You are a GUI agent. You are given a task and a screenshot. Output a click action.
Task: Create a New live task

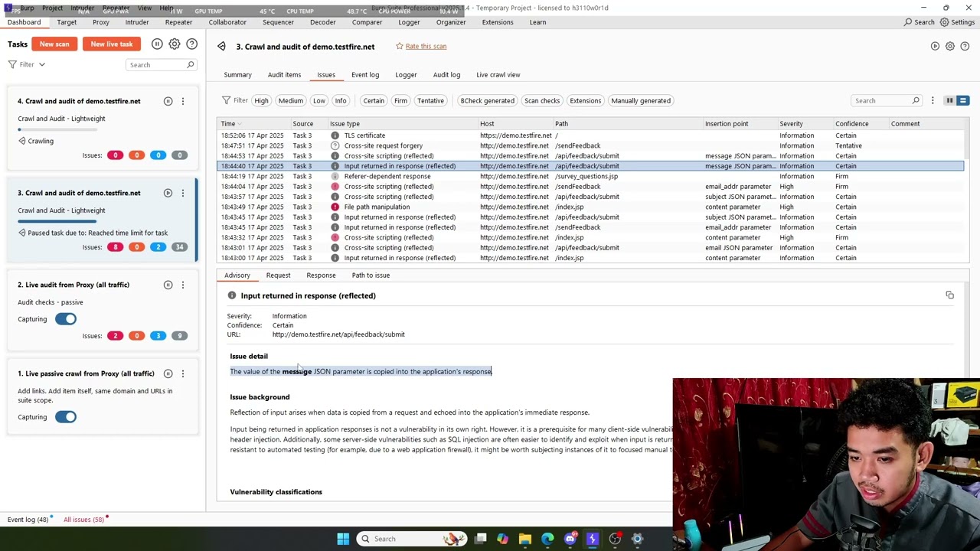point(112,44)
